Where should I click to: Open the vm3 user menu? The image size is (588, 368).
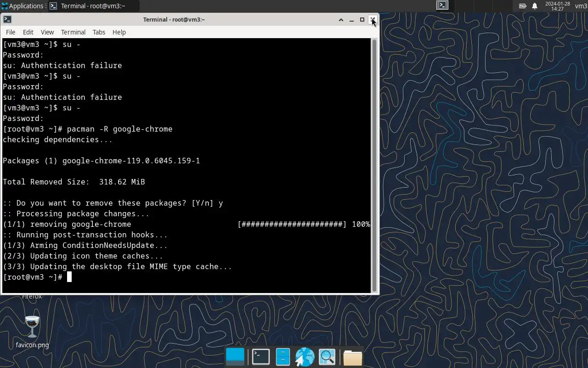581,6
